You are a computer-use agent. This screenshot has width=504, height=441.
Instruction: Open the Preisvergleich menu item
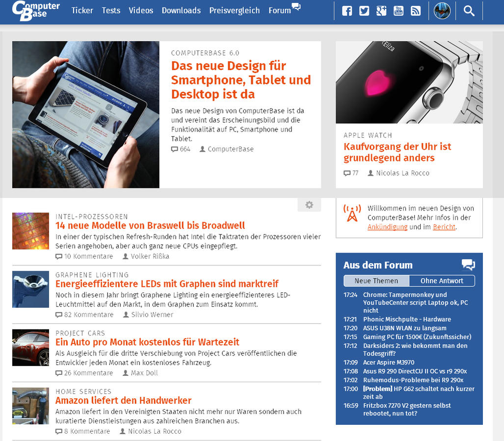click(x=234, y=11)
